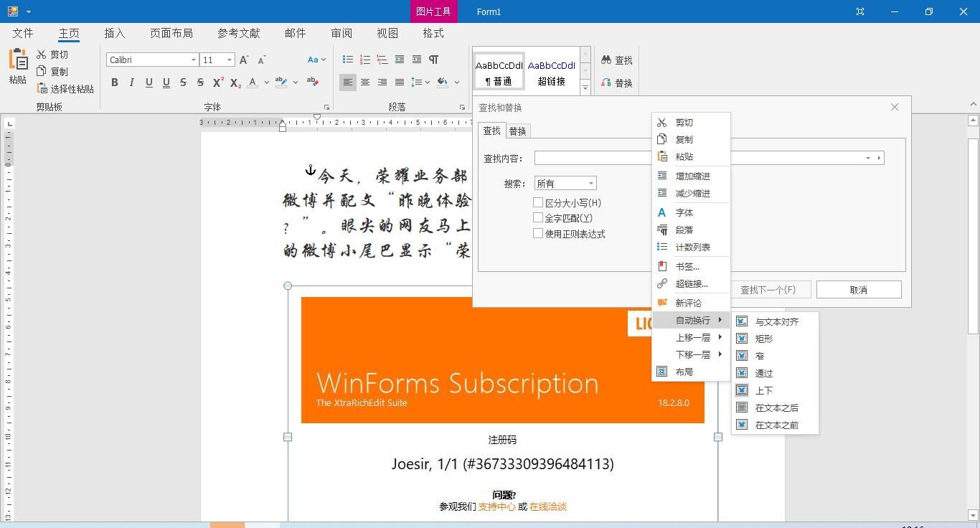
Task: Open the font color dropdown arrow
Action: (266, 82)
